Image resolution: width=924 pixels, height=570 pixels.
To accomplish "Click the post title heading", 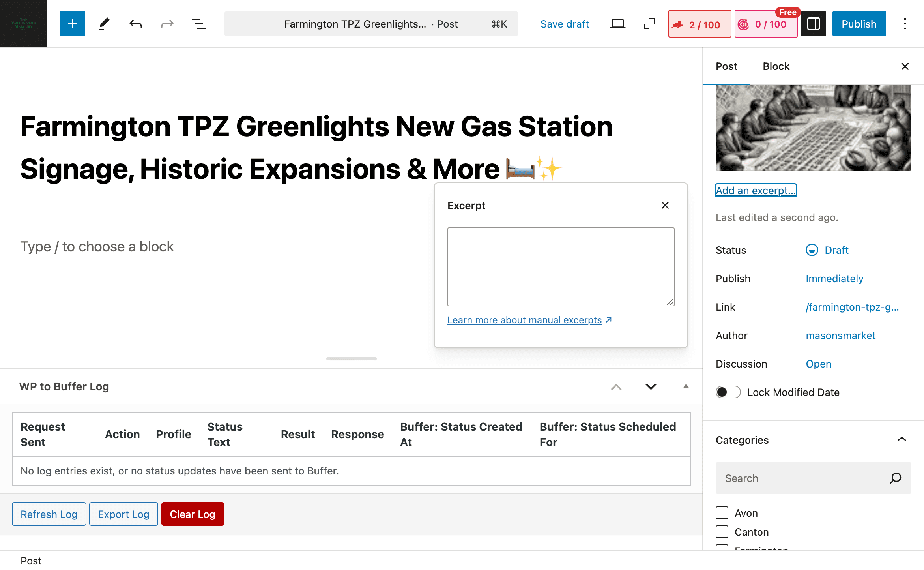I will 316,147.
